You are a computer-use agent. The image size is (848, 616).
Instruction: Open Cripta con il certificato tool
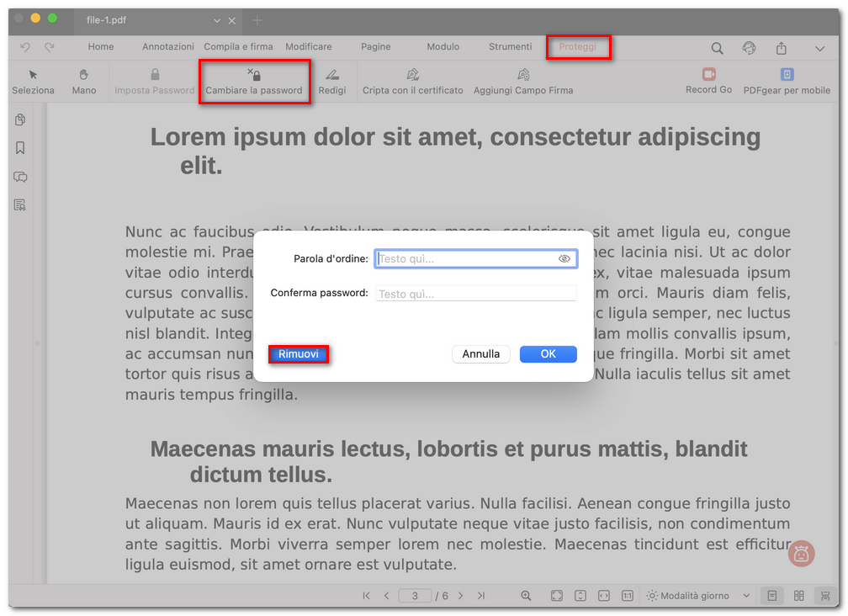click(412, 82)
